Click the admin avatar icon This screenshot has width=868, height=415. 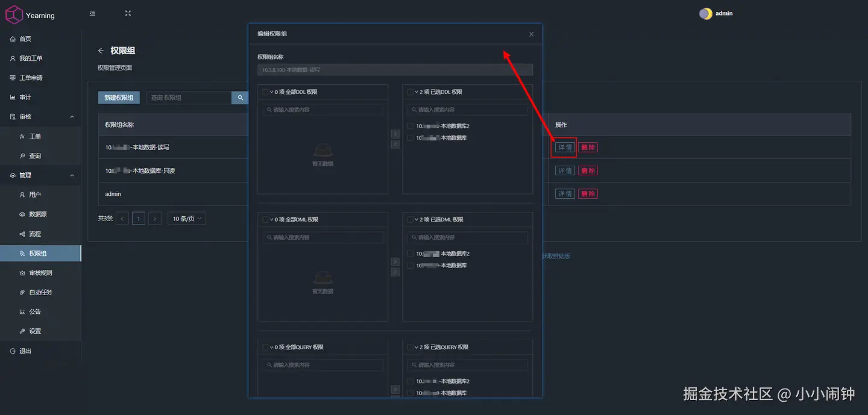point(706,13)
